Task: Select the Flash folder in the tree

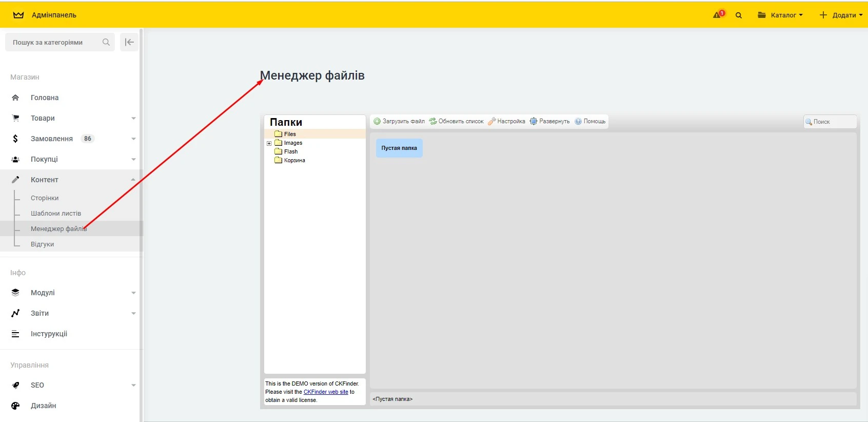Action: click(290, 152)
